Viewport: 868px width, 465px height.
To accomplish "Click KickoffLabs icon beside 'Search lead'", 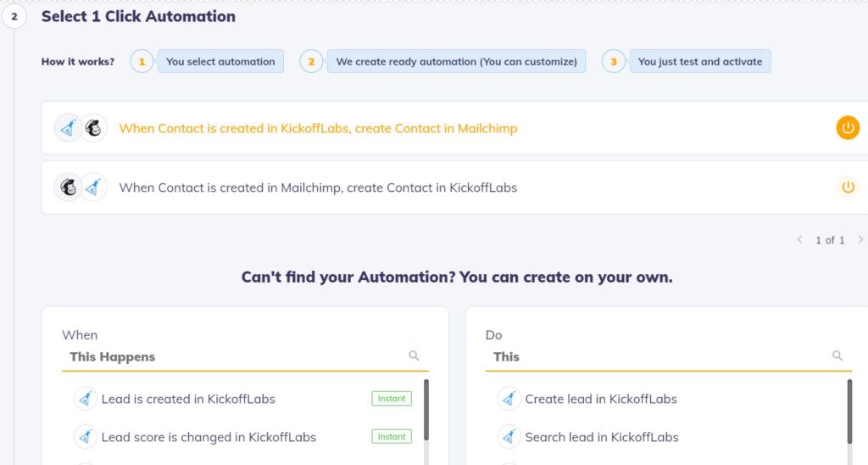I will point(509,437).
